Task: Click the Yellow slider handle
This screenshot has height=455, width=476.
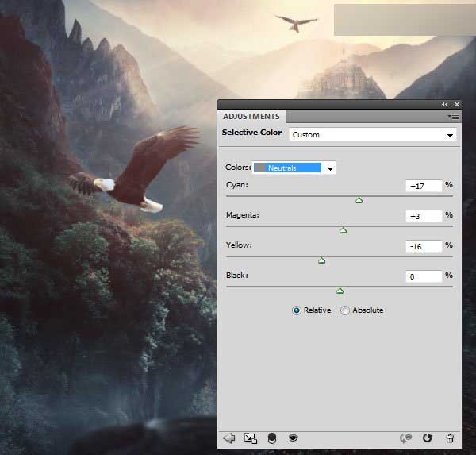Action: (322, 260)
